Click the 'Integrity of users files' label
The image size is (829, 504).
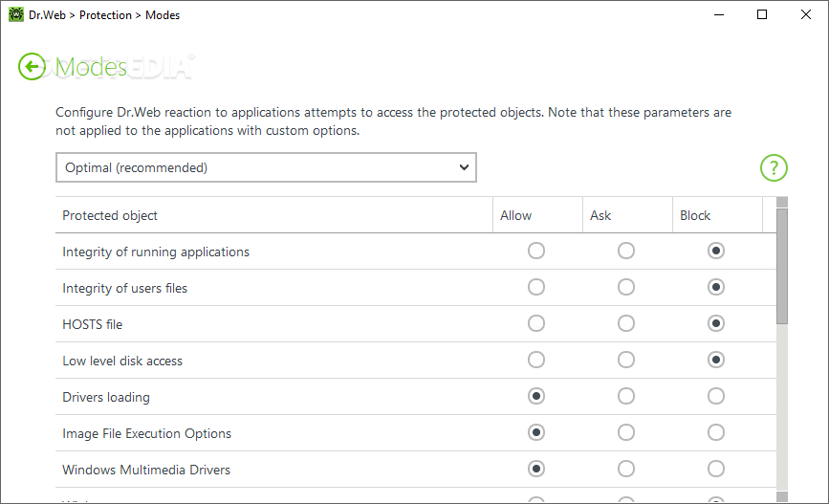(x=124, y=288)
